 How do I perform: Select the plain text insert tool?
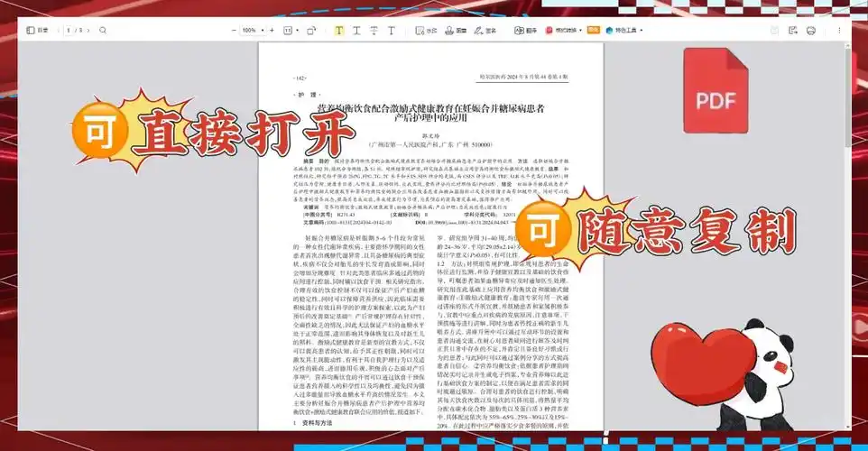[392, 31]
